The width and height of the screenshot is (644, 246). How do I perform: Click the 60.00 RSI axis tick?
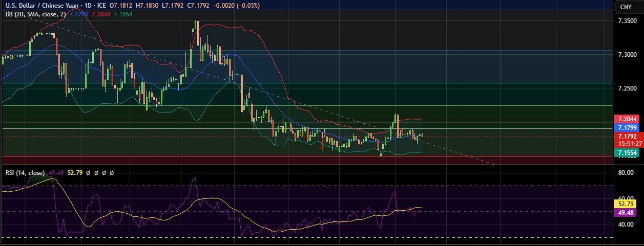pyautogui.click(x=627, y=198)
